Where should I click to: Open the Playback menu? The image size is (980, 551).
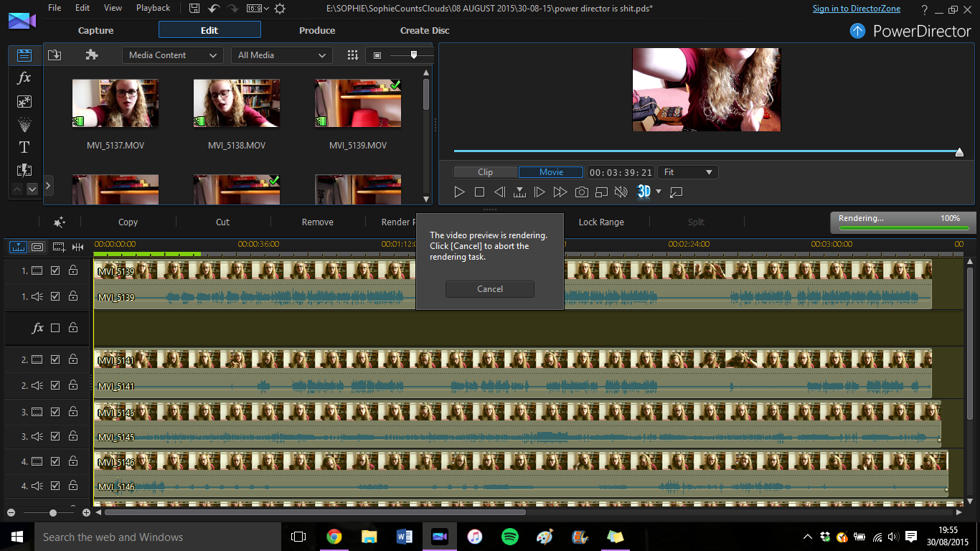pos(153,8)
